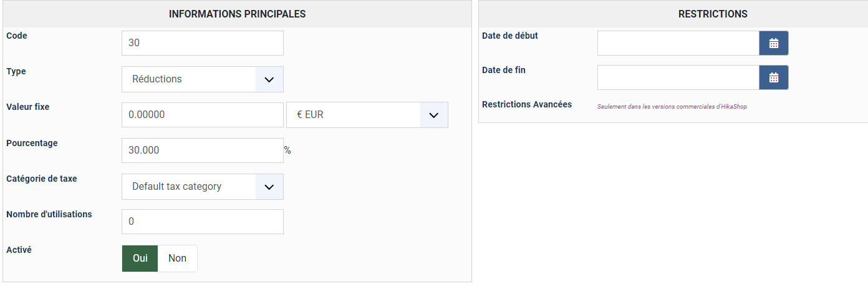
Task: Click the Restrictions section header
Action: tap(712, 14)
